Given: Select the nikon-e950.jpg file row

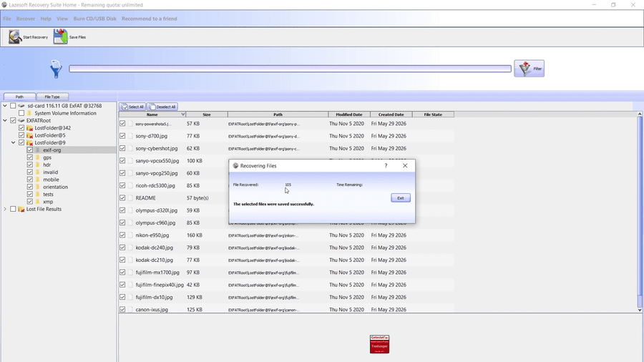Looking at the screenshot, I should [286, 235].
